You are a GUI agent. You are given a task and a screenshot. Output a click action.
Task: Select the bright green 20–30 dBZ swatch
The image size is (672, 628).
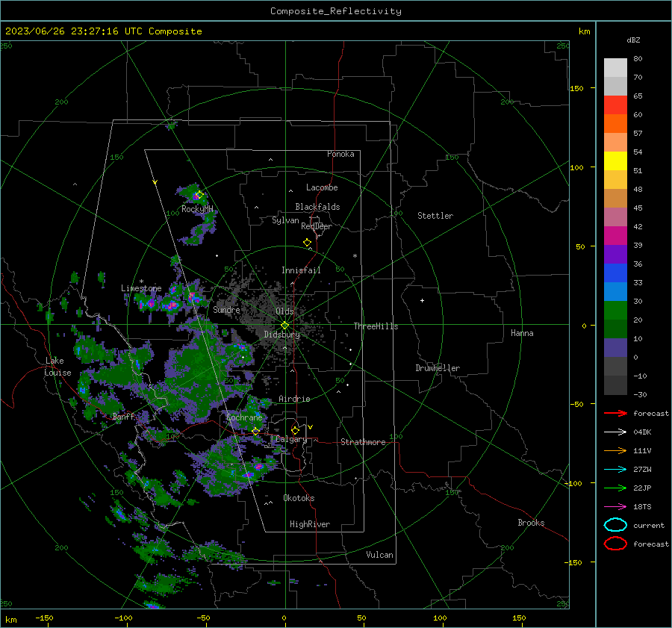(x=615, y=311)
